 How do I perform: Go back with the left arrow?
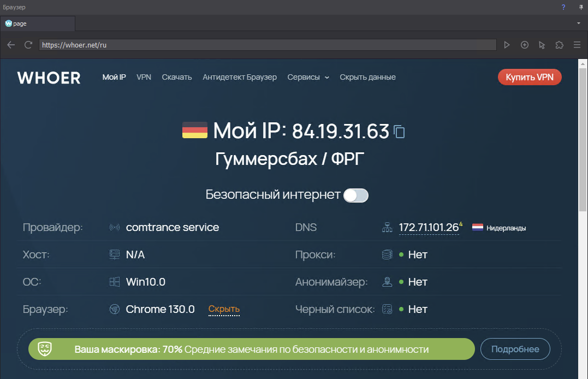coord(11,45)
